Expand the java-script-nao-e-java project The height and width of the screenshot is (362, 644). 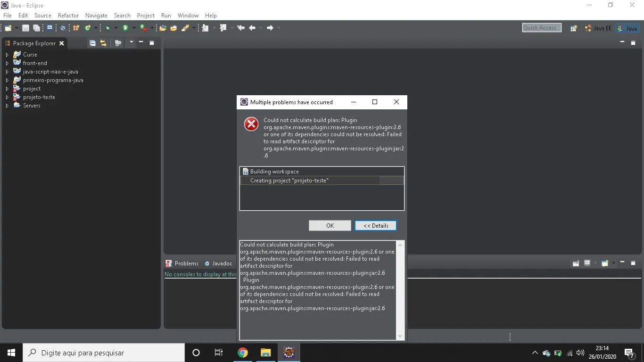pyautogui.click(x=7, y=72)
